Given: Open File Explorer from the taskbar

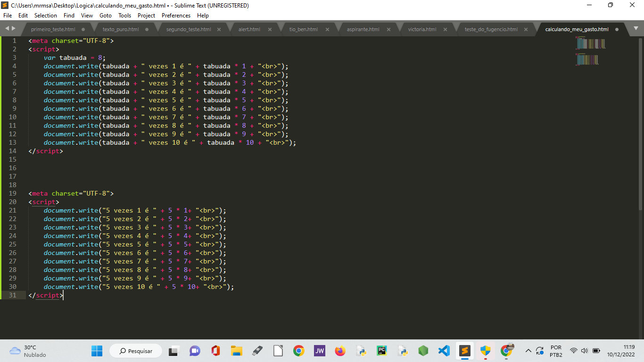Looking at the screenshot, I should click(236, 351).
